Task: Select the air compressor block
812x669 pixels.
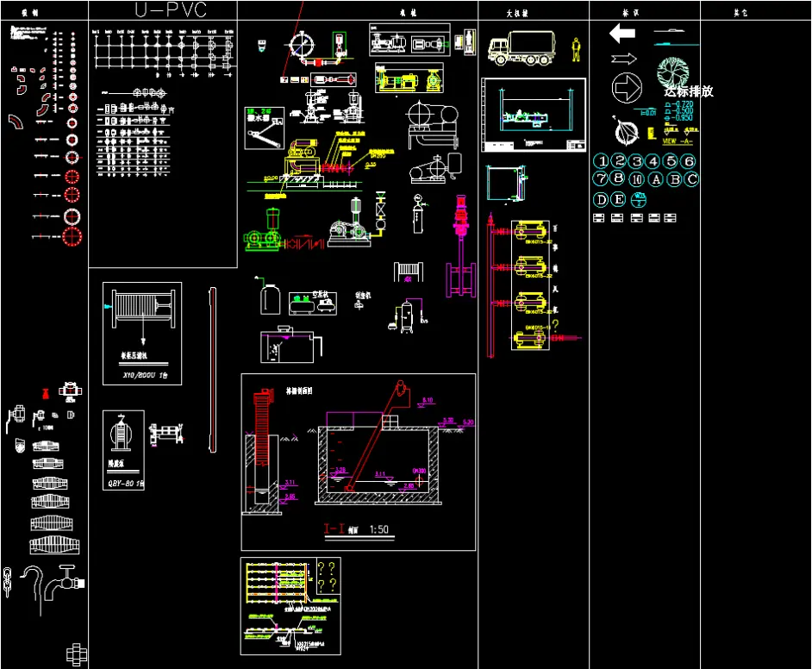Action: [313, 303]
